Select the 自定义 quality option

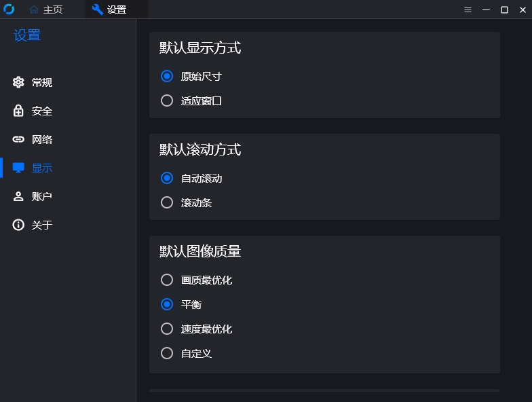[167, 353]
